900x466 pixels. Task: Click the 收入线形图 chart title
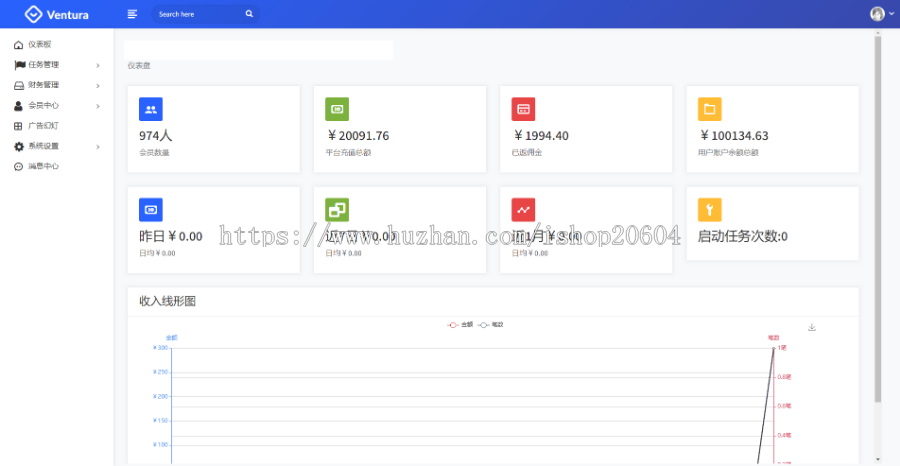168,301
